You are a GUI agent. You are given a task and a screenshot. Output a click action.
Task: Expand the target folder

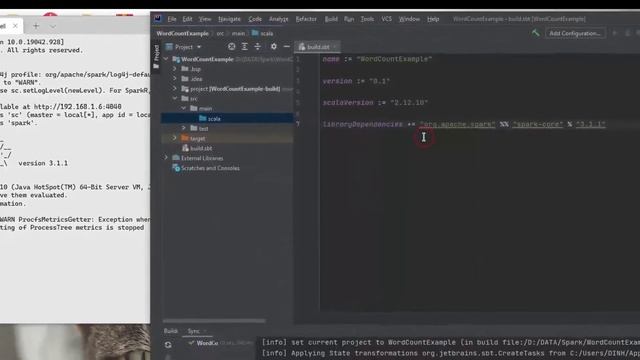tap(175, 138)
